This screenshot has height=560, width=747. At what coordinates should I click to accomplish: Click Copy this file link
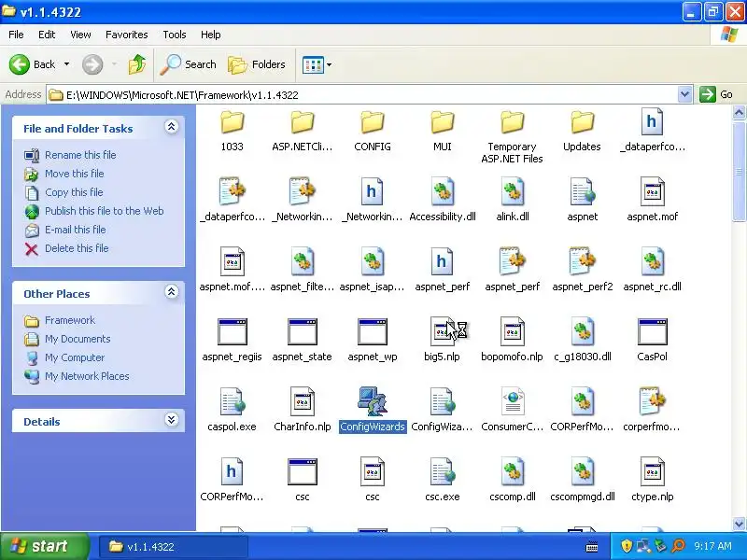(x=74, y=192)
